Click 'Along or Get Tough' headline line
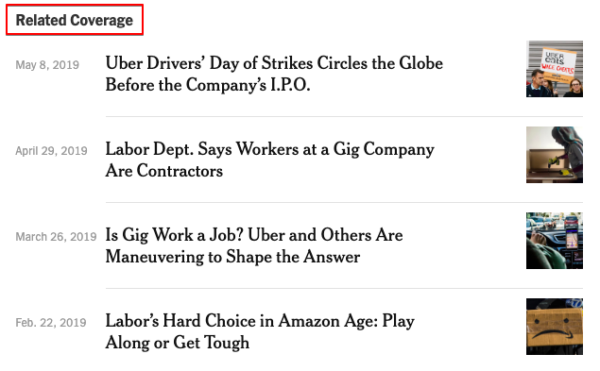The image size is (600, 371). point(177,342)
